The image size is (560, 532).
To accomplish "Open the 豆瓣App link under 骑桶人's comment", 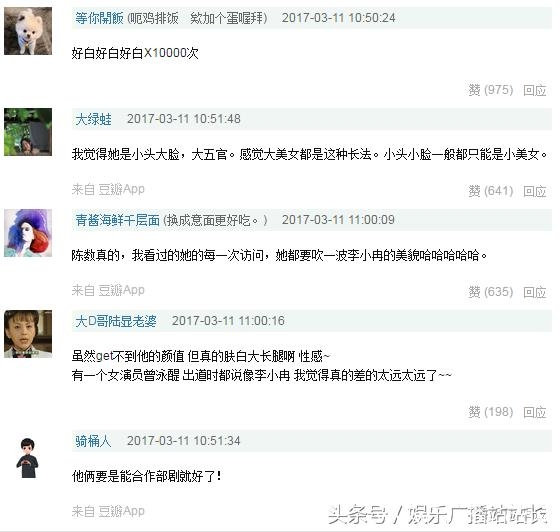I will [x=121, y=511].
